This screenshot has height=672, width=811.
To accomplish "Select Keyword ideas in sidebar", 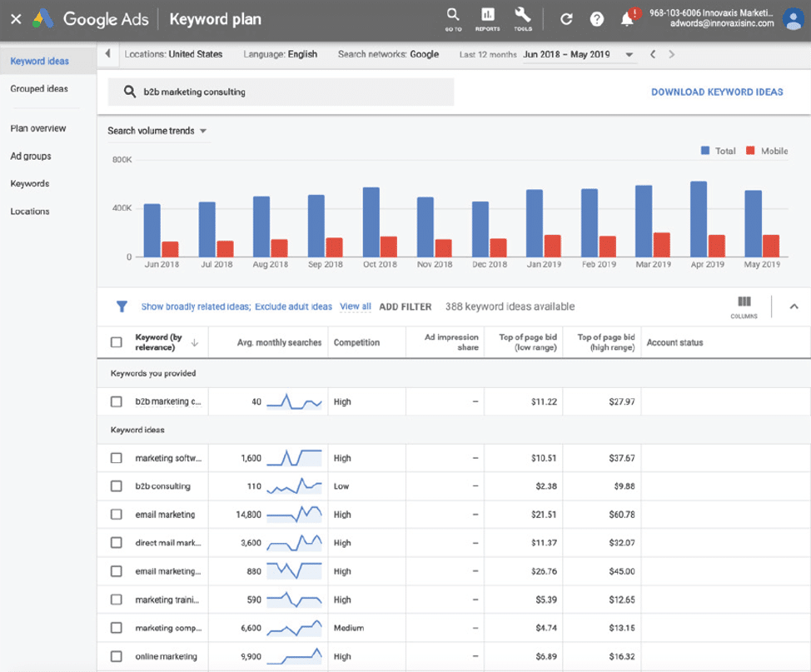I will [x=40, y=61].
